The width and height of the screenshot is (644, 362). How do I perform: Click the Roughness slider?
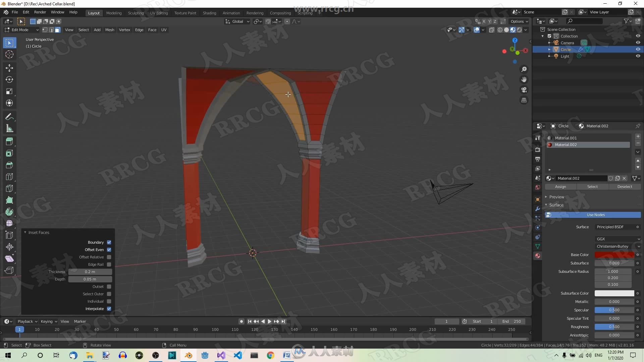(614, 327)
